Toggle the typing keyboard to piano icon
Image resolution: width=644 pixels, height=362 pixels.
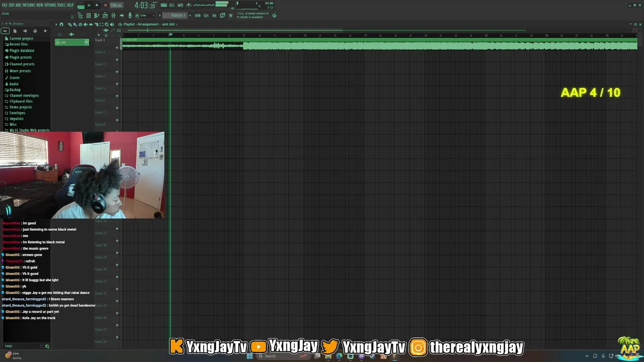[164, 5]
